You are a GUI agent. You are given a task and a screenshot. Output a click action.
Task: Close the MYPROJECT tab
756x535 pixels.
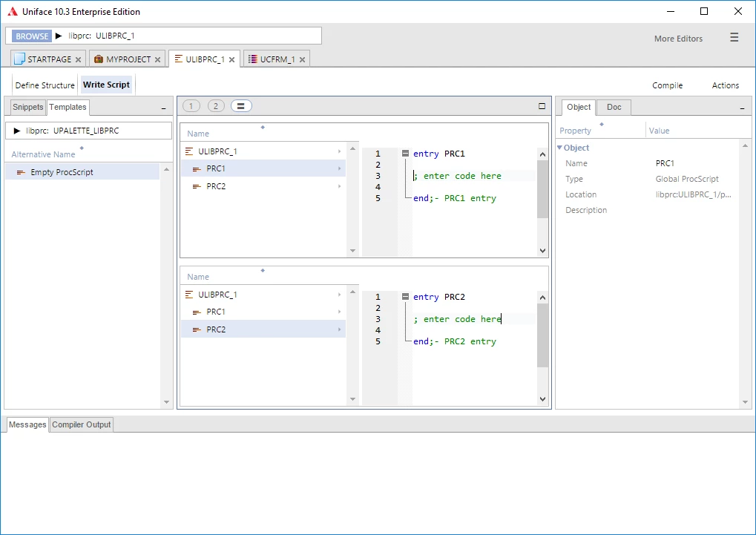(157, 60)
